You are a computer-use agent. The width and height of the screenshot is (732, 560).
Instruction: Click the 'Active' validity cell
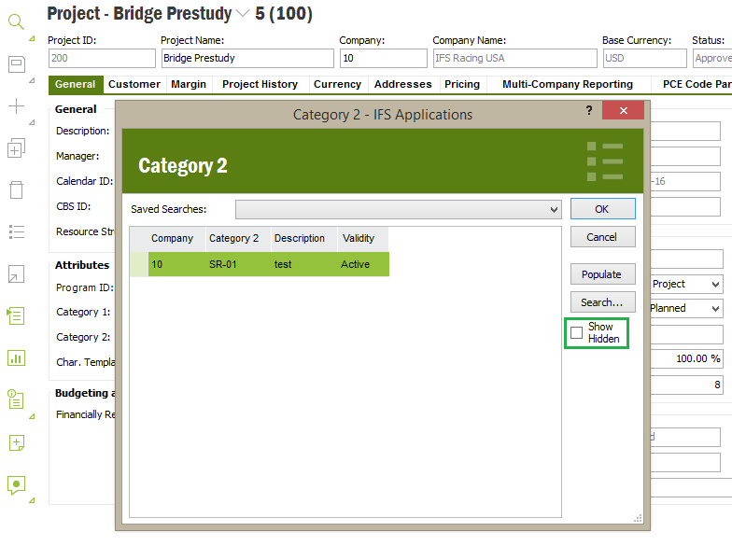coord(363,265)
